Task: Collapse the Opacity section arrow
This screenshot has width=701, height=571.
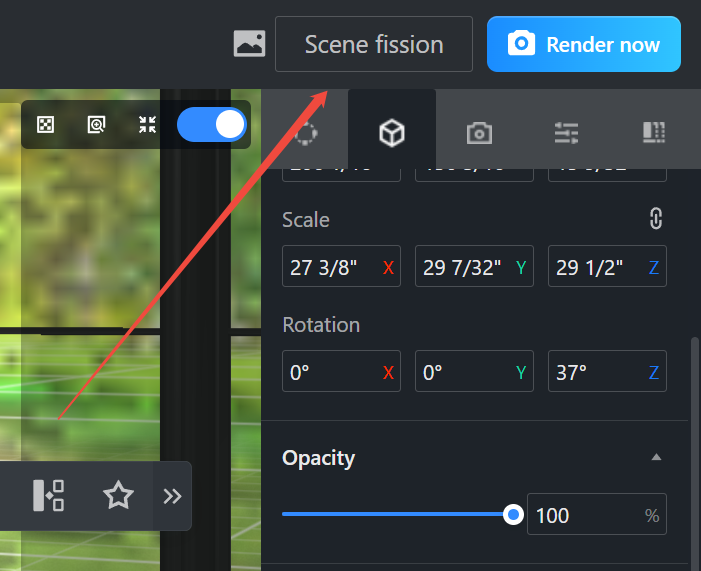Action: (656, 457)
